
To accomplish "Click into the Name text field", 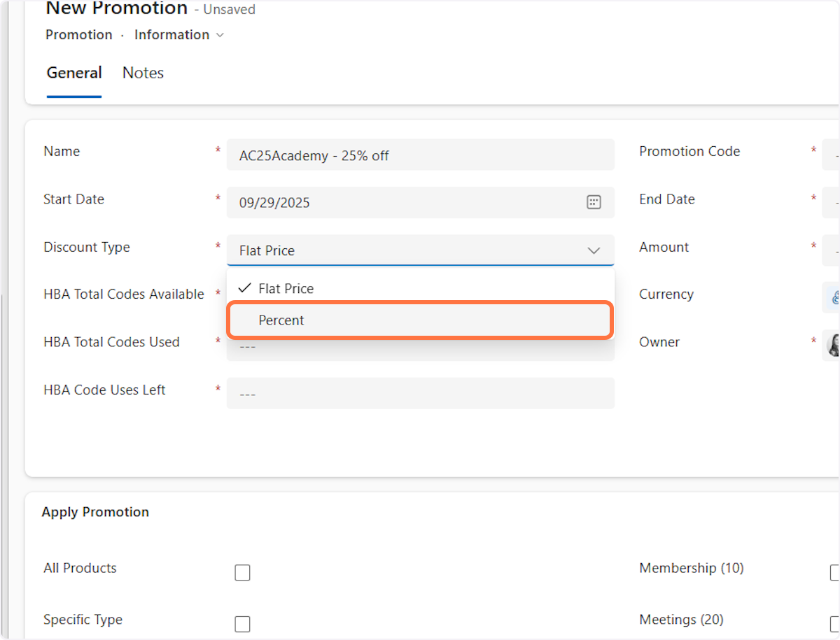I will 420,155.
